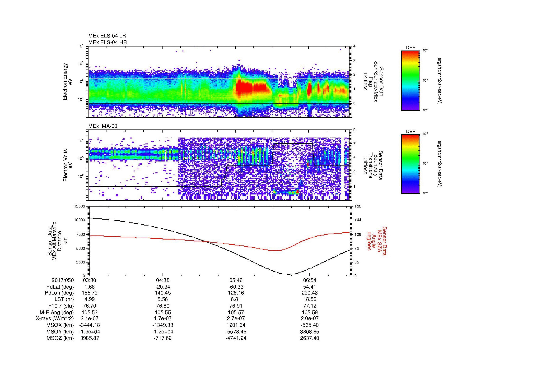The height and width of the screenshot is (392, 555).
Task: Click the X-rays value 2.7e-07
Action: 236,318
